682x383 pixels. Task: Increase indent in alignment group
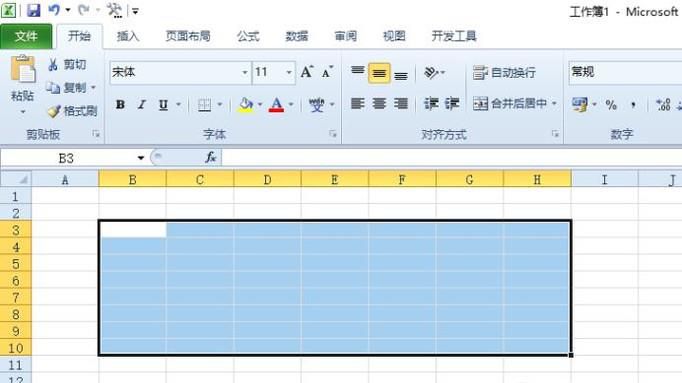click(x=452, y=103)
